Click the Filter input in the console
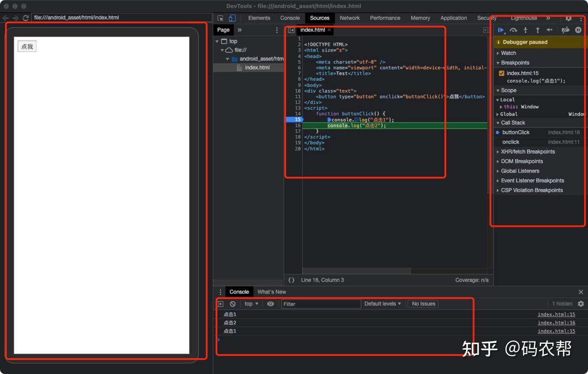Viewport: 588px width, 374px height. point(321,303)
